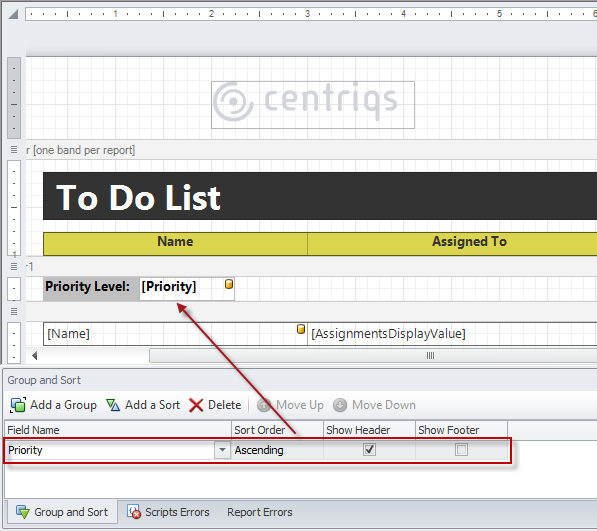597x531 pixels.
Task: Uncheck Show Header for Priority group
Action: coord(369,450)
